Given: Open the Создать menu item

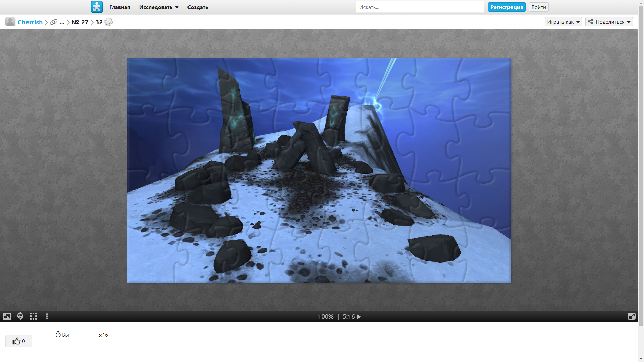Looking at the screenshot, I should tap(198, 7).
